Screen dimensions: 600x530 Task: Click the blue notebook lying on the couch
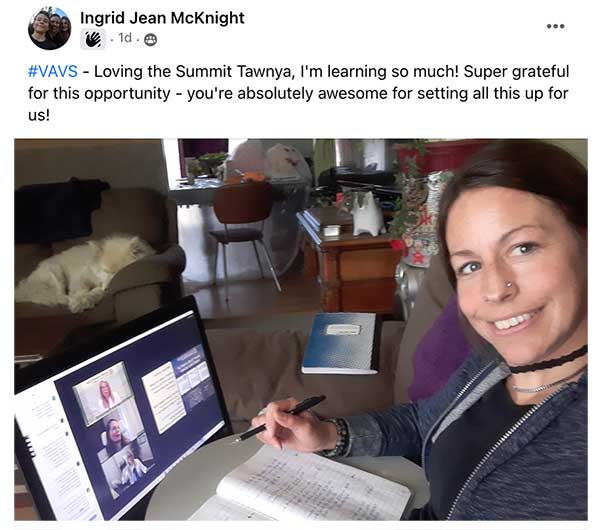(x=341, y=343)
